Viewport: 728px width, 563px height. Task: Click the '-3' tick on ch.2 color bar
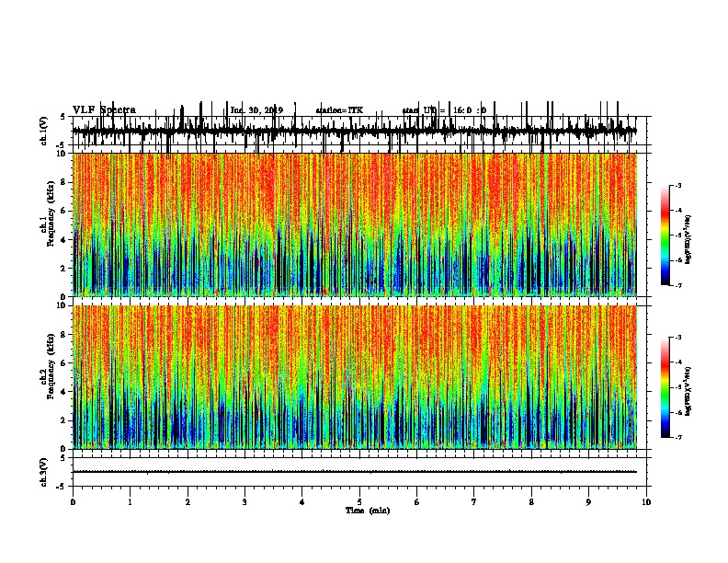pyautogui.click(x=678, y=338)
